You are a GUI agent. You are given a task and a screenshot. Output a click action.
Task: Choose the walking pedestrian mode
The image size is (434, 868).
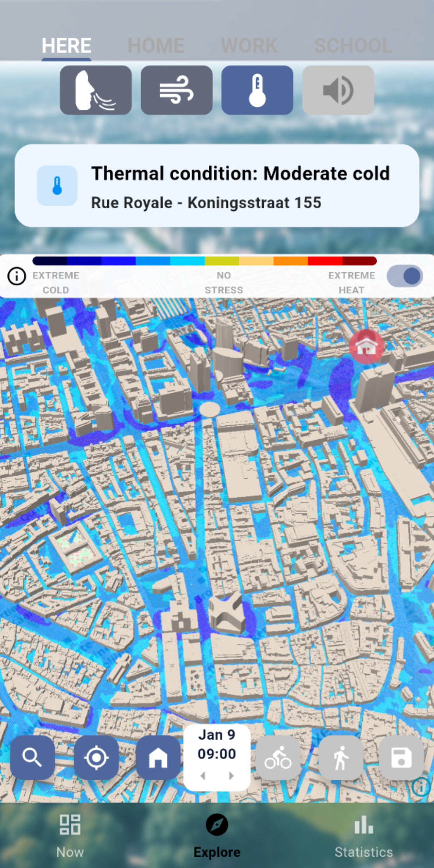pos(341,758)
